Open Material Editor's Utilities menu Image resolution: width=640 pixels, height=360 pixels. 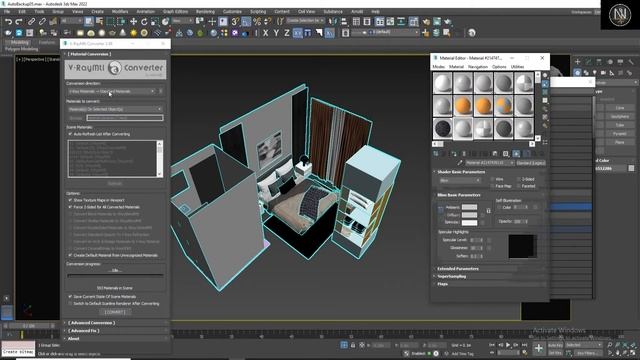tap(517, 67)
